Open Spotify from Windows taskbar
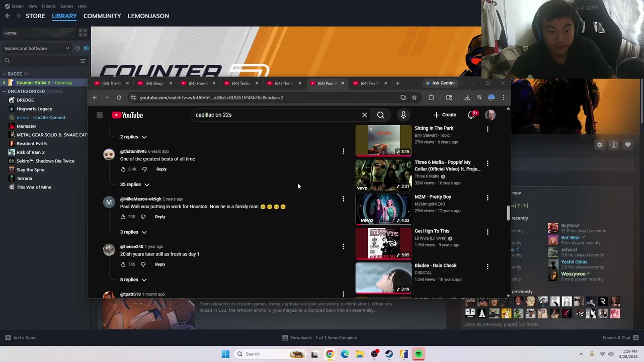This screenshot has height=362, width=644. 419,354
